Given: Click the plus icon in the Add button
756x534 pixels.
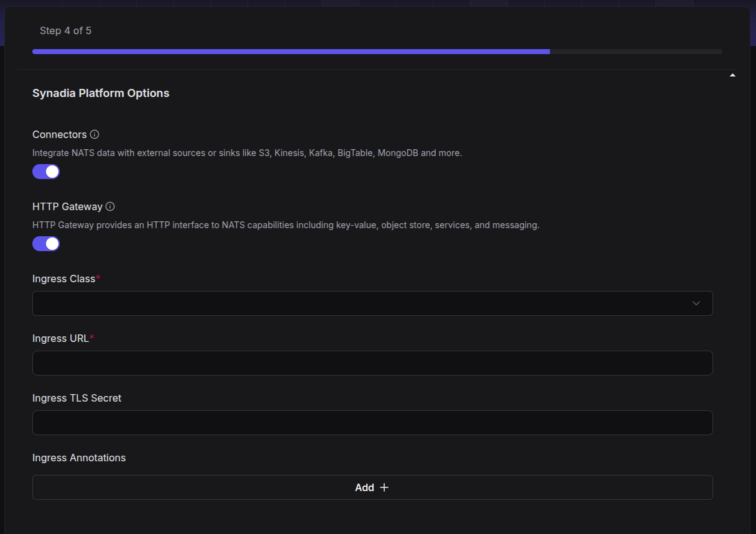Looking at the screenshot, I should tap(384, 487).
